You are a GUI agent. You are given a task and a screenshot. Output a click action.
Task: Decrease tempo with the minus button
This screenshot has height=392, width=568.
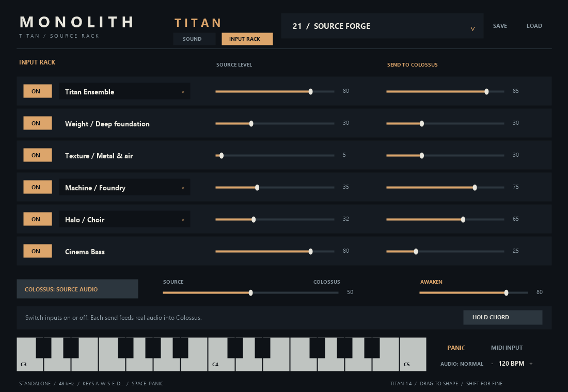click(492, 364)
